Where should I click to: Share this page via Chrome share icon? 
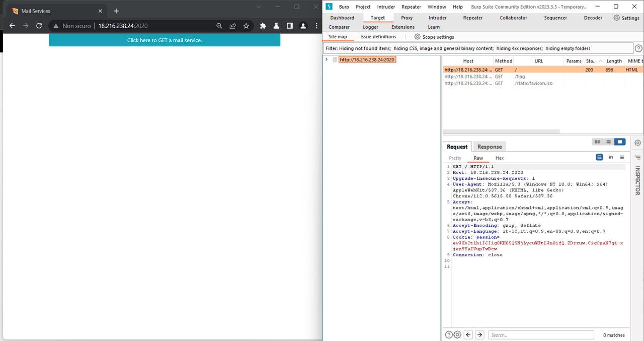[232, 26]
